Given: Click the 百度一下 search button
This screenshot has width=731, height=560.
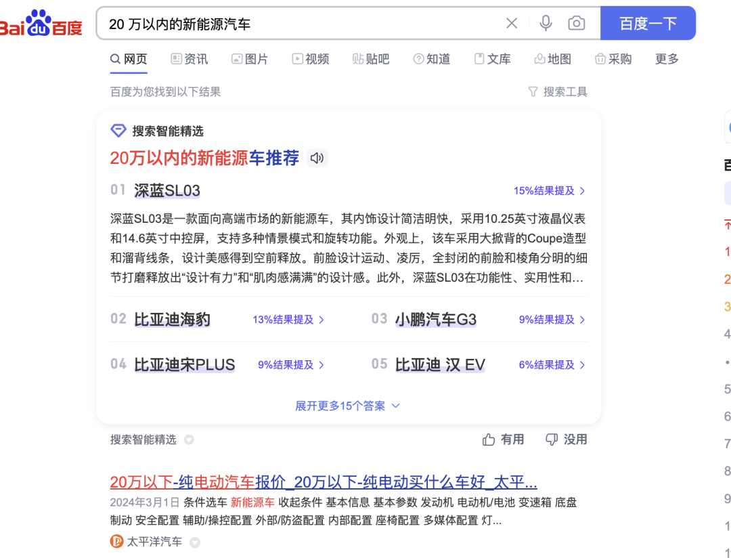Looking at the screenshot, I should click(x=648, y=23).
